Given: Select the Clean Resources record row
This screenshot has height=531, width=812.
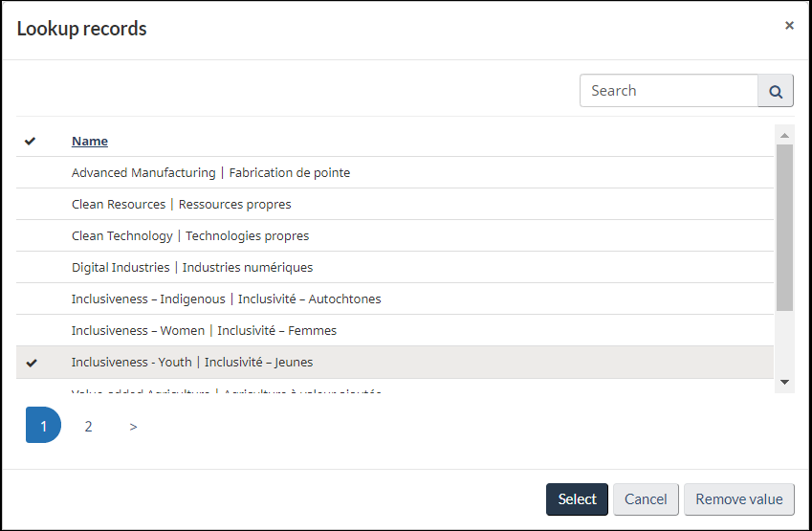Looking at the screenshot, I should [x=181, y=205].
